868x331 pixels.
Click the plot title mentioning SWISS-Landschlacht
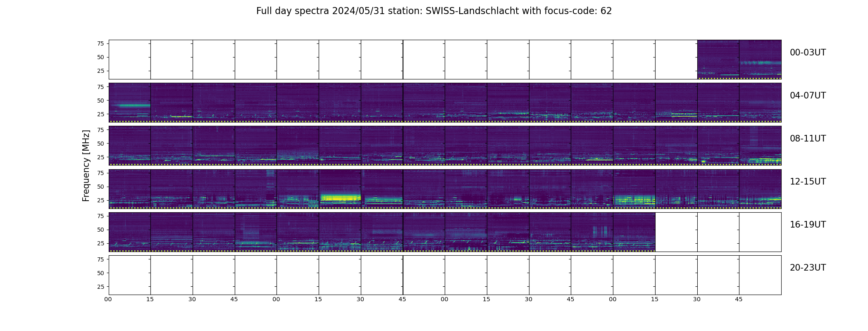(434, 11)
